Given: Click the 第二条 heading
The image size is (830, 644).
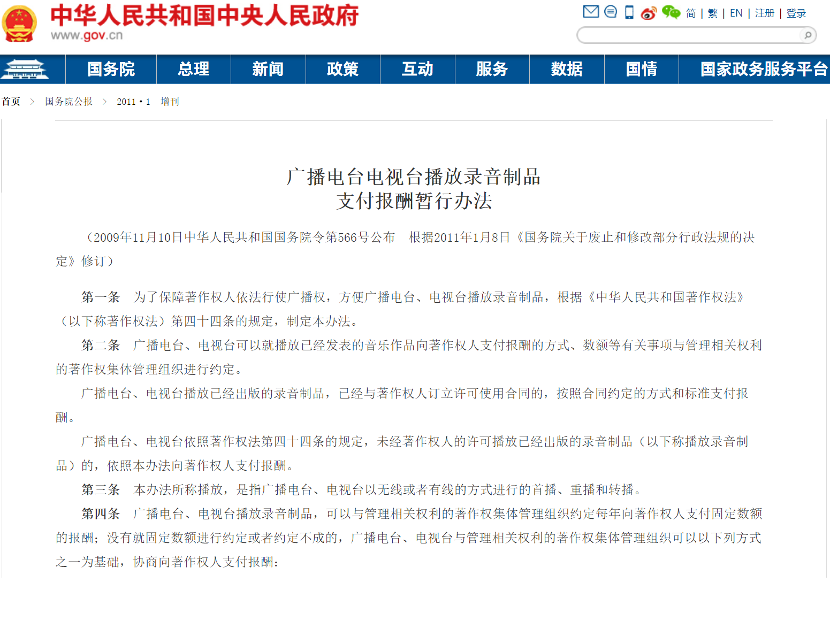Looking at the screenshot, I should pos(101,346).
